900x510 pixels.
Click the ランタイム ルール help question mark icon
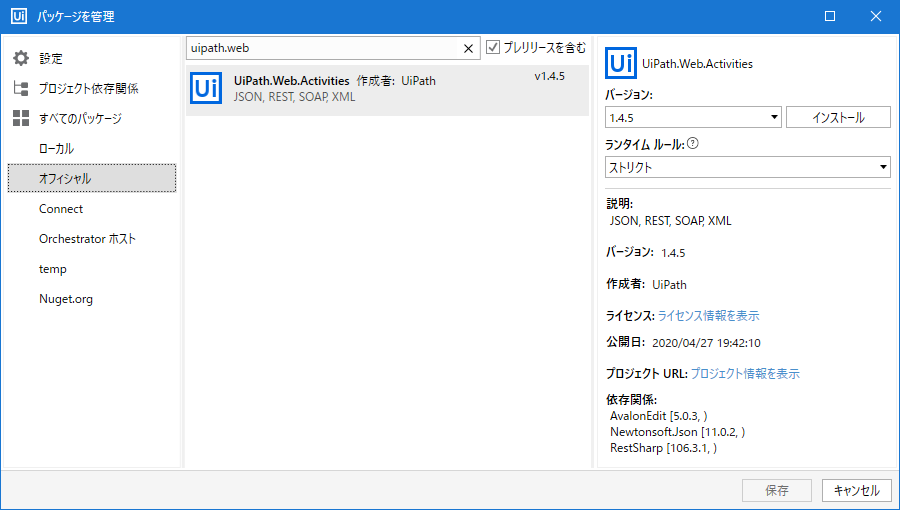click(693, 143)
